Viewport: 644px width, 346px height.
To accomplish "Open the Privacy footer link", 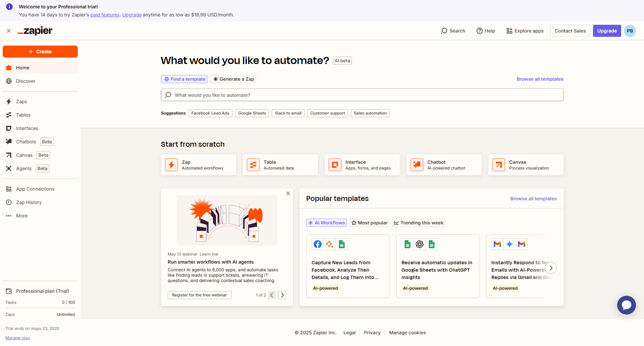I will pos(372,333).
